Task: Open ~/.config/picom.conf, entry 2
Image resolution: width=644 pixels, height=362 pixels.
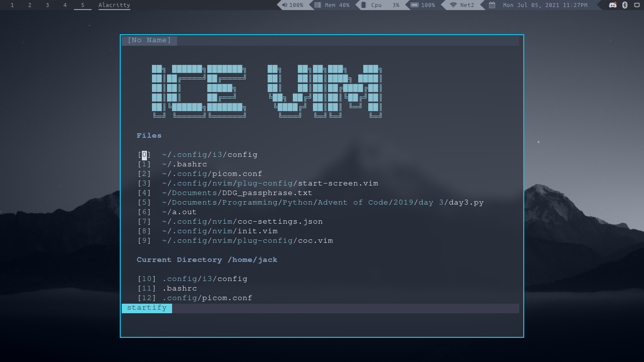Action: (212, 174)
